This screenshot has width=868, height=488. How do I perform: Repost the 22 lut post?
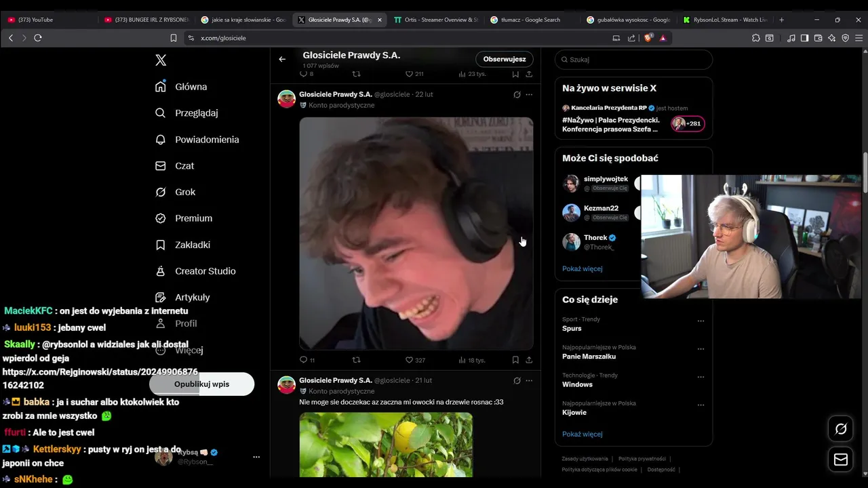click(356, 360)
